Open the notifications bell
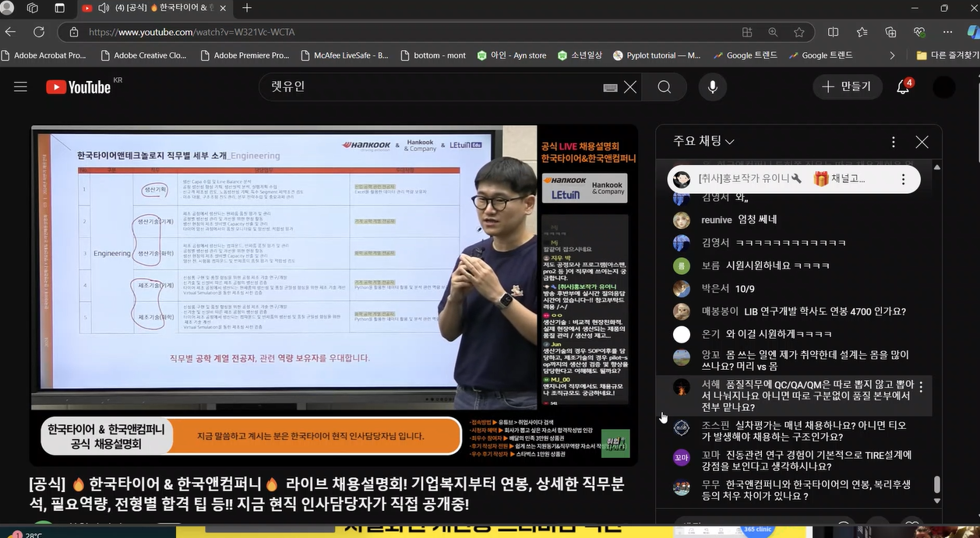The width and height of the screenshot is (980, 538). coord(903,87)
